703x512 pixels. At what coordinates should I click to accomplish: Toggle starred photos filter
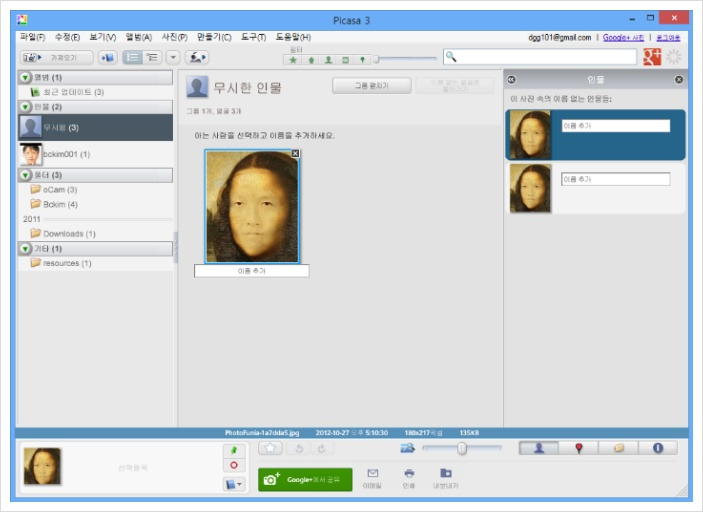click(x=293, y=60)
